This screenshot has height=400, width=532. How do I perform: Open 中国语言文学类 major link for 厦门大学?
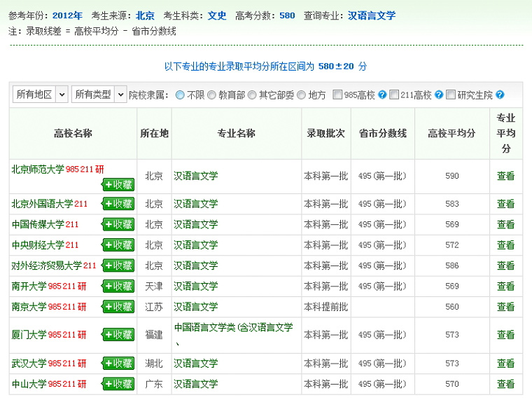click(x=233, y=327)
